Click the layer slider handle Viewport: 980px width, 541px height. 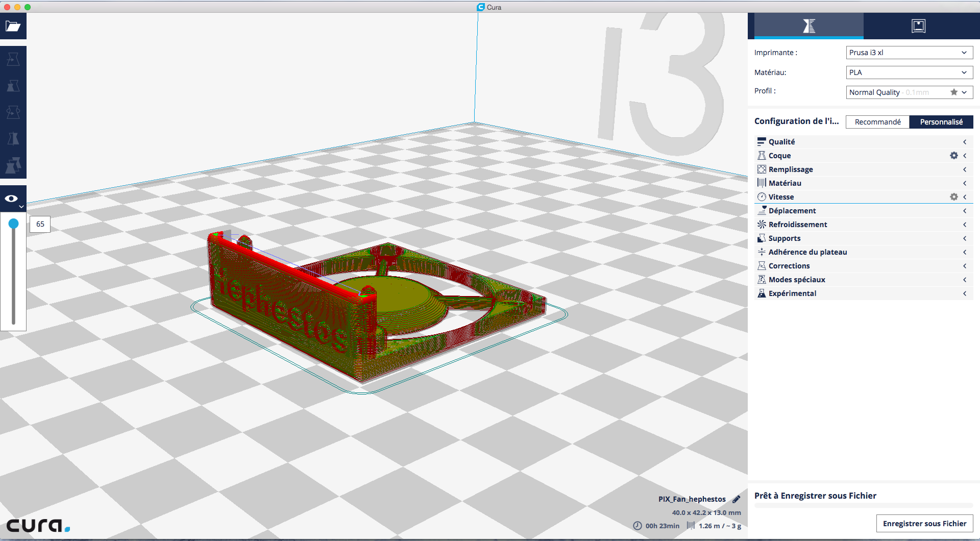tap(13, 224)
